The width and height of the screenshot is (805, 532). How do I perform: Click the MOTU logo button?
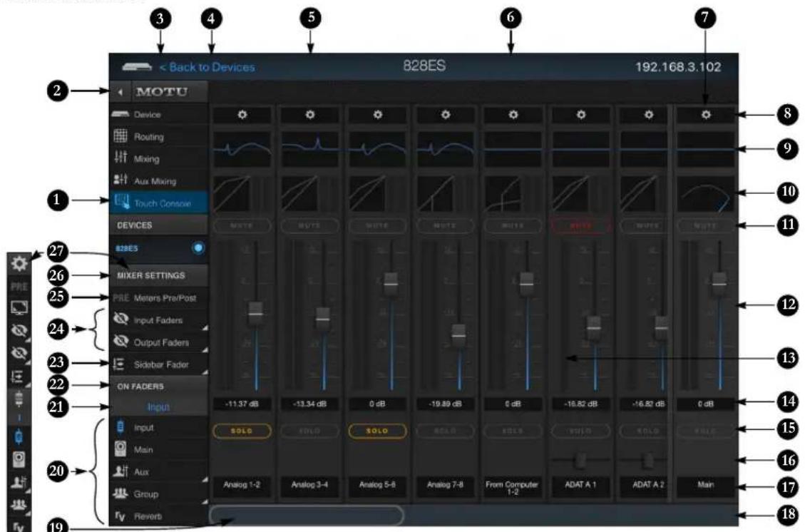coord(170,93)
